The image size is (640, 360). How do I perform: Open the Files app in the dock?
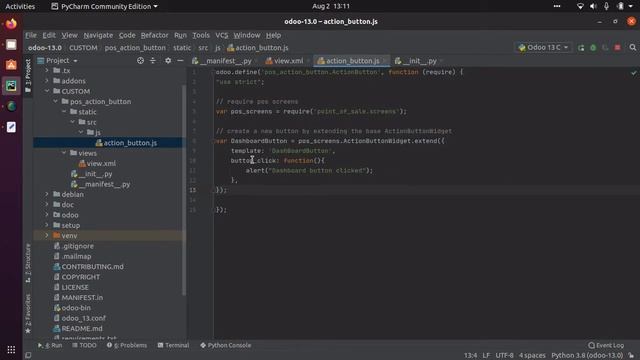click(11, 44)
